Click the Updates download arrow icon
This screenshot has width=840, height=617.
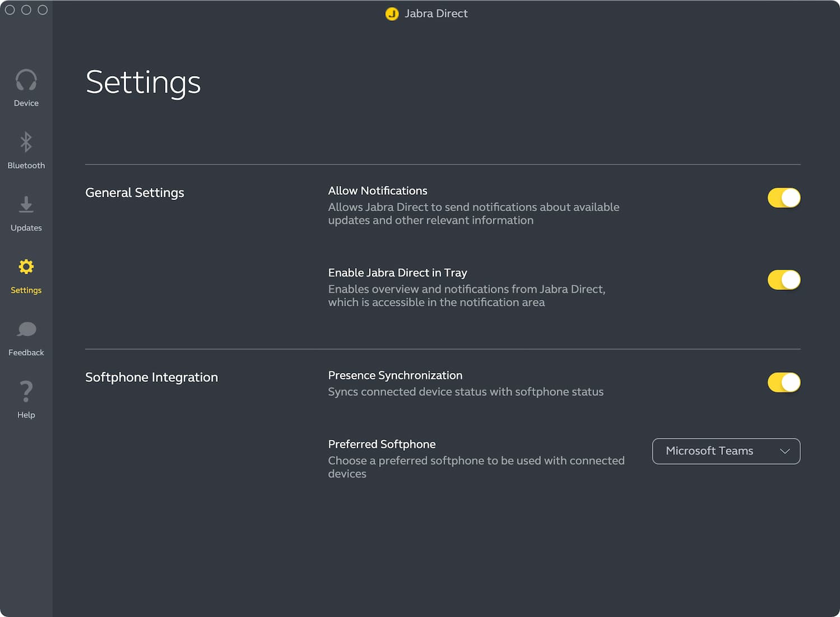(x=26, y=204)
